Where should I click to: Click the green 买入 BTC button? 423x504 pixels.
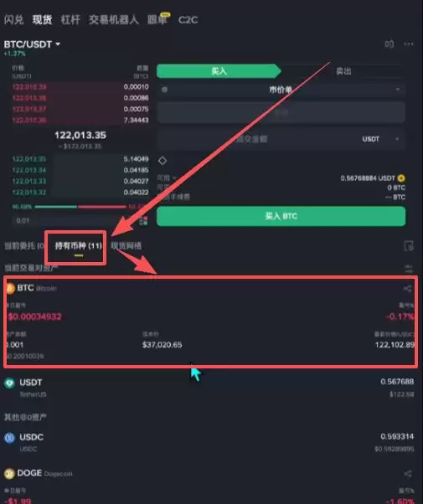281,216
